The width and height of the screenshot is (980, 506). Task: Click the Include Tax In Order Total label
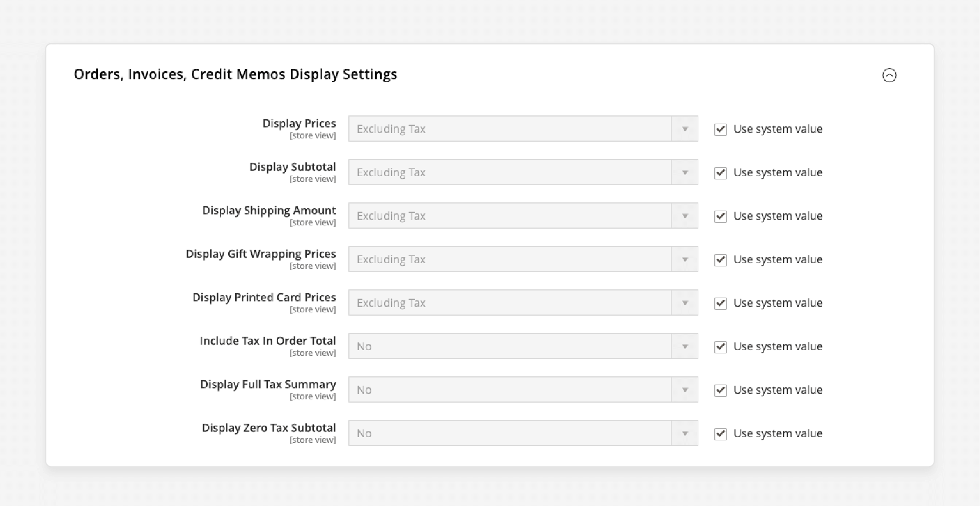[x=268, y=341]
